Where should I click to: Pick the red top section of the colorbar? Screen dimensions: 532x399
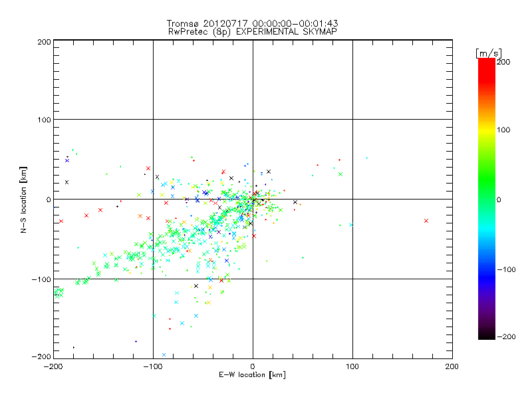(487, 70)
